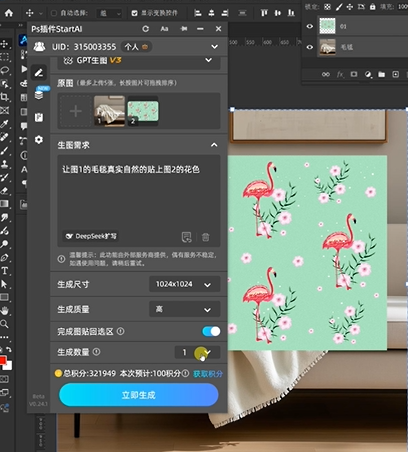The width and height of the screenshot is (408, 452).
Task: Select the Move tool in left toolbar
Action: click(5, 44)
